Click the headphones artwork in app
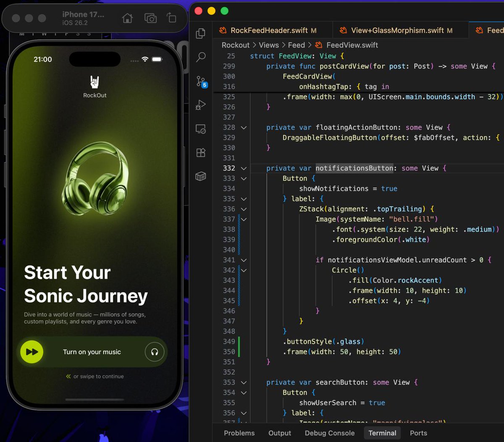The image size is (504, 442). [x=95, y=178]
